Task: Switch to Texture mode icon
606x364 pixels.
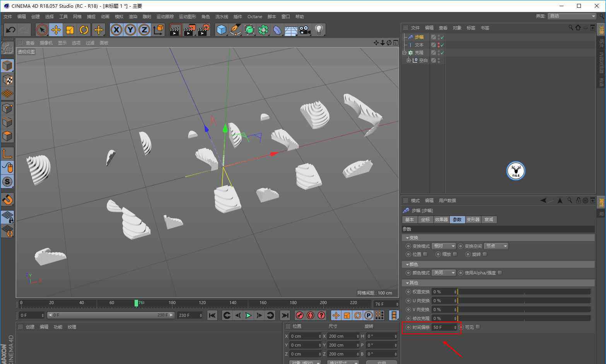Action: pyautogui.click(x=7, y=80)
